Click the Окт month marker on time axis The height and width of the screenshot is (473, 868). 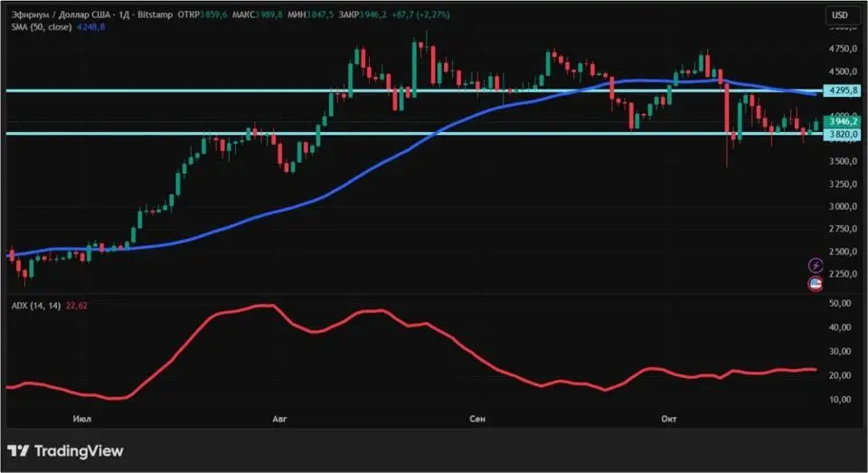[x=669, y=419]
